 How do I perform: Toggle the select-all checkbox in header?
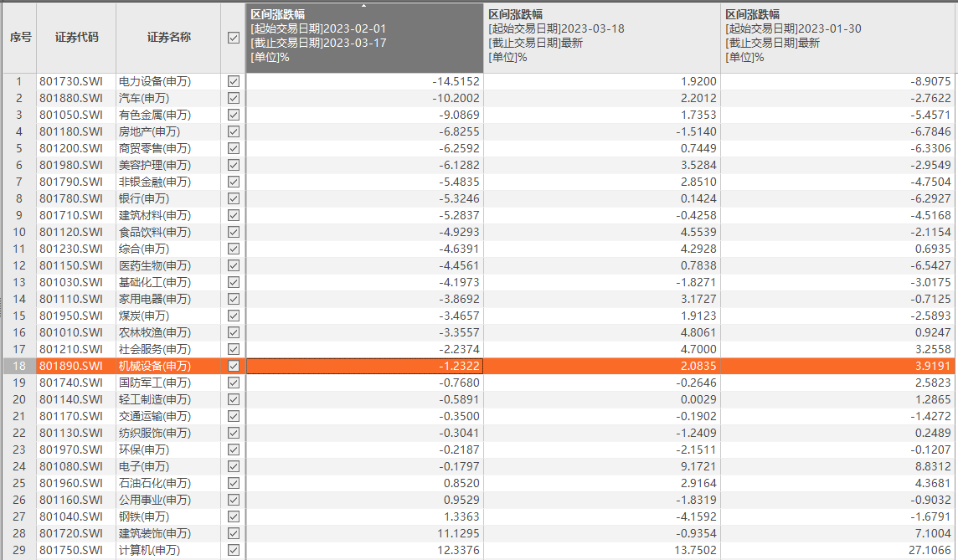(x=234, y=38)
